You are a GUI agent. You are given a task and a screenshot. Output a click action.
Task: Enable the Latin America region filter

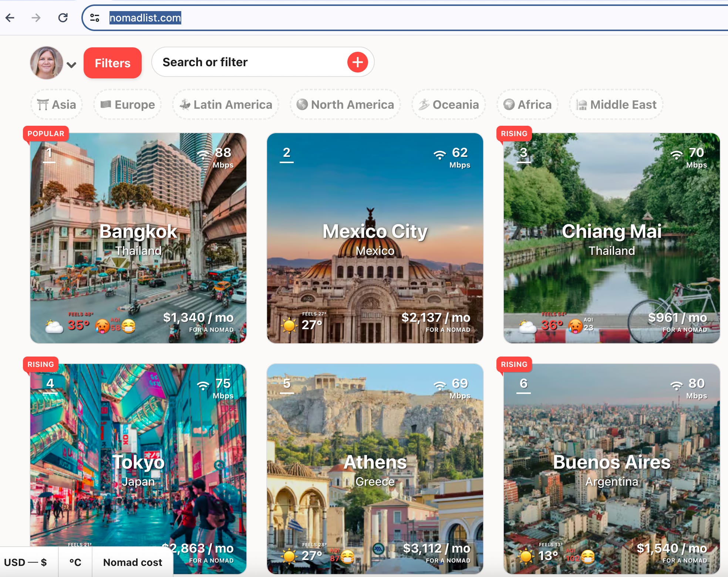coord(226,105)
